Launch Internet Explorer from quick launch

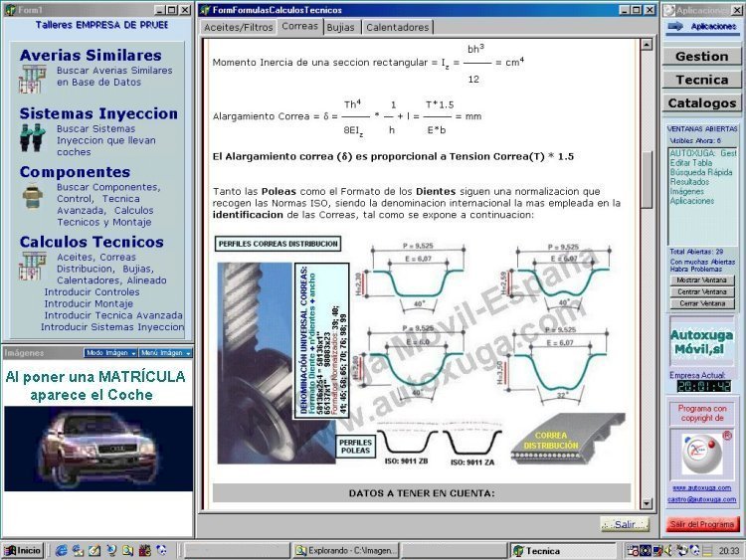click(61, 551)
